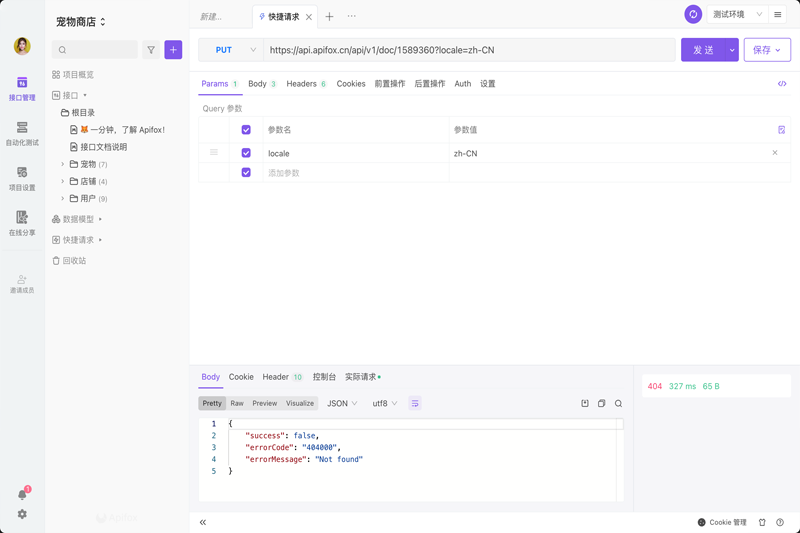
Task: Open the filter icon beside sidebar search
Action: point(151,49)
